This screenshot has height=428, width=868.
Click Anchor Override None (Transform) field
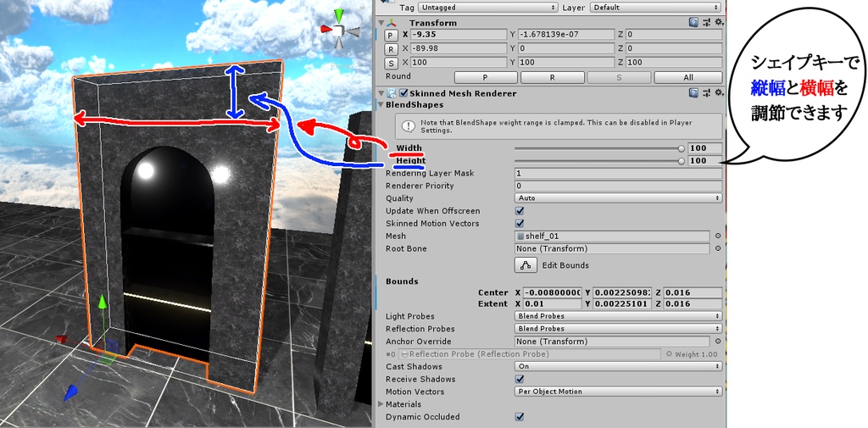[x=612, y=342]
